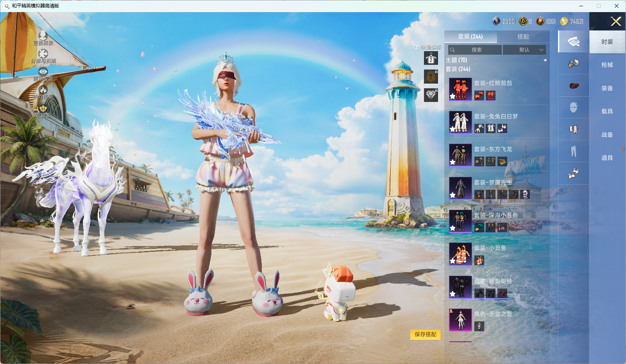Click the 快捷换装 help question mark
This screenshot has width=626, height=364.
417,47
